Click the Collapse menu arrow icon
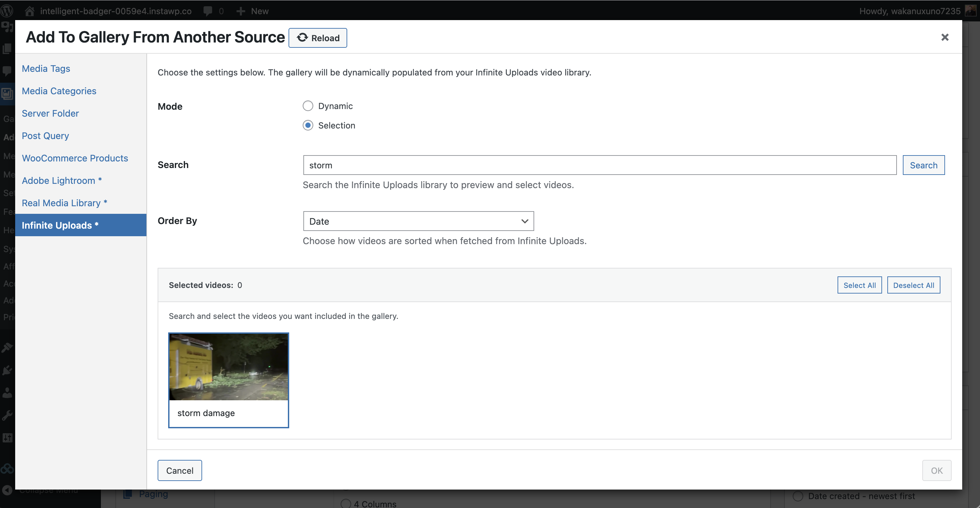The height and width of the screenshot is (508, 980). [x=7, y=491]
